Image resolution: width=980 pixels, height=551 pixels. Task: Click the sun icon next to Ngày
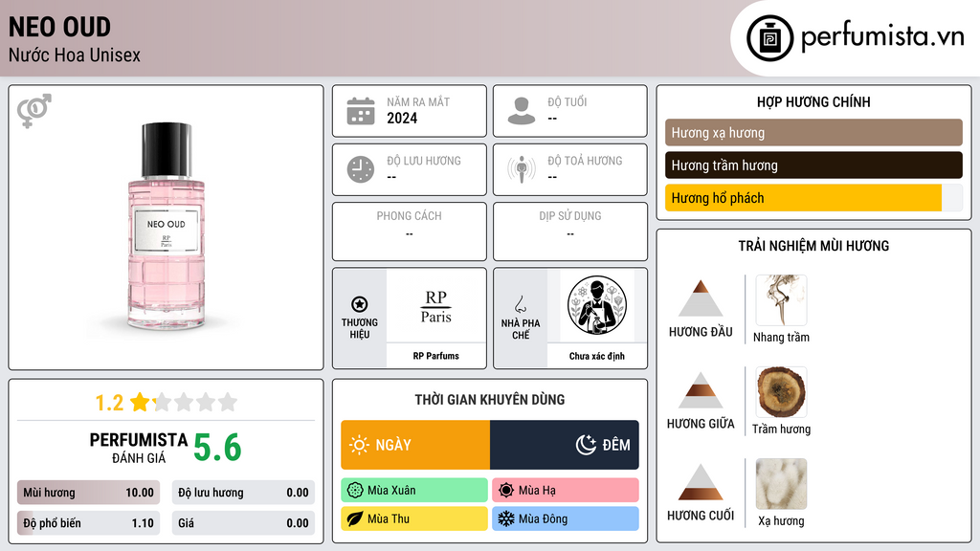[x=359, y=445]
